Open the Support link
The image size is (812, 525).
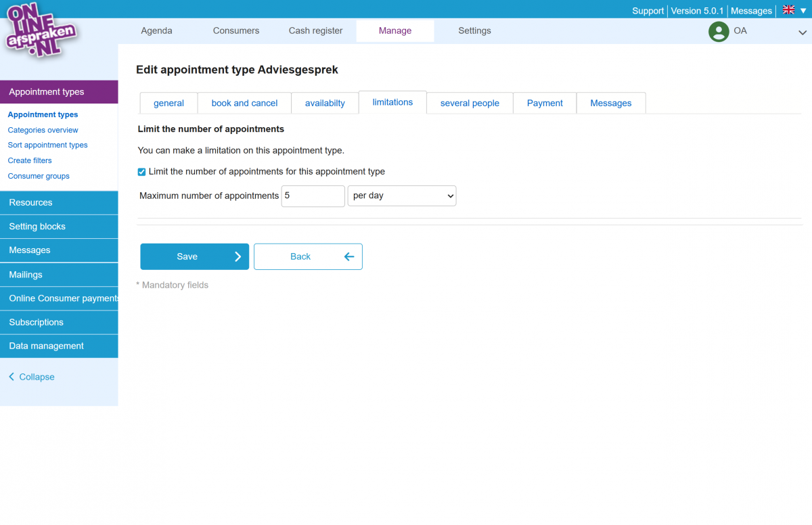648,11
